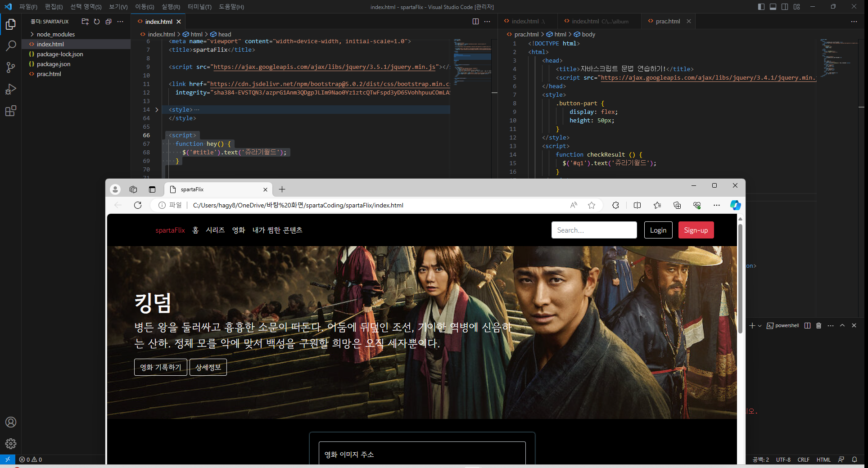Open the new terminal profile dropdown arrow
Viewport: 868px width, 468px height.
click(760, 325)
